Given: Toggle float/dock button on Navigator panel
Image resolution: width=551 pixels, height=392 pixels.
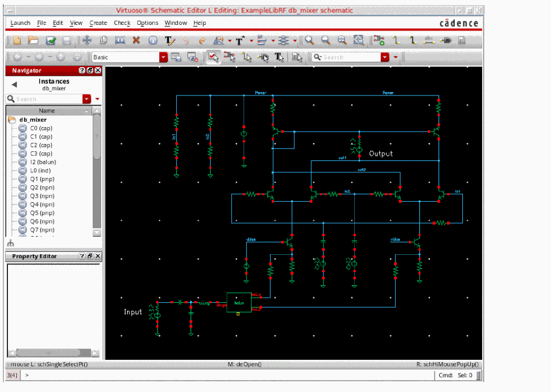Looking at the screenshot, I should [90, 71].
